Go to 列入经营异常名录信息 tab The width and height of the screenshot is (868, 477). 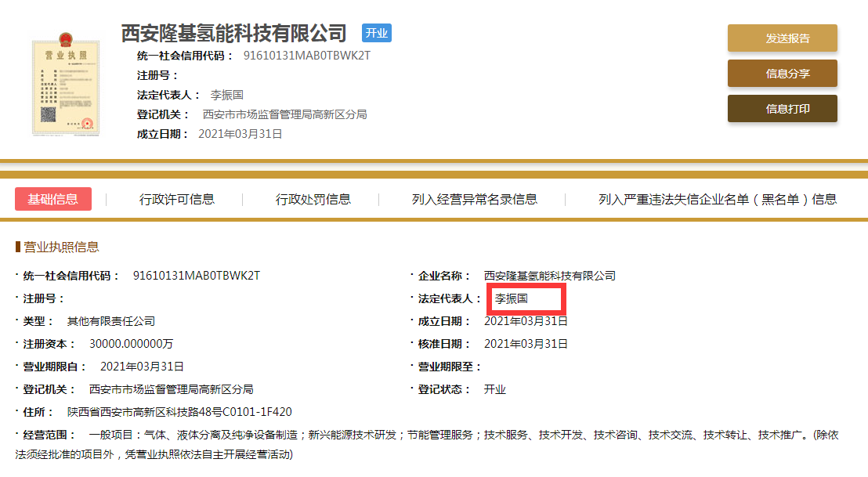point(475,199)
